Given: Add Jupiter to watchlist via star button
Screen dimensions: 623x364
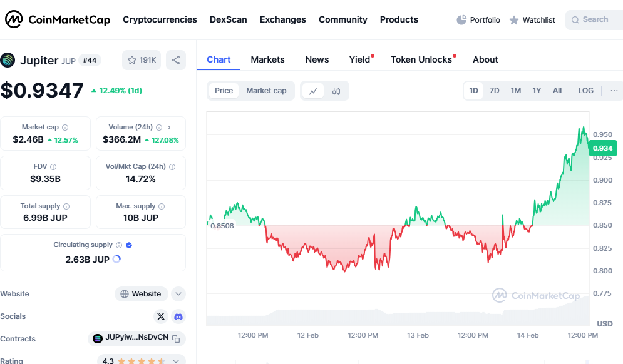Looking at the screenshot, I should tap(142, 60).
